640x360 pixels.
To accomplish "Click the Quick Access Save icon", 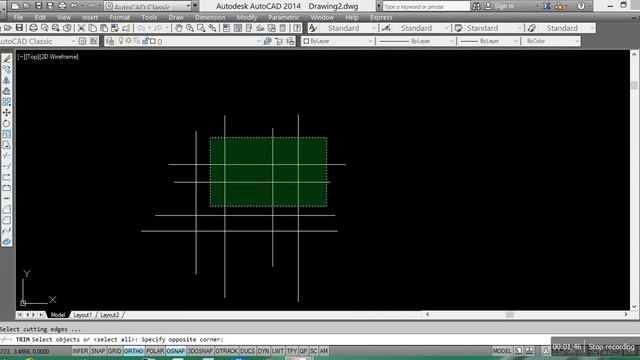I will click(38, 6).
